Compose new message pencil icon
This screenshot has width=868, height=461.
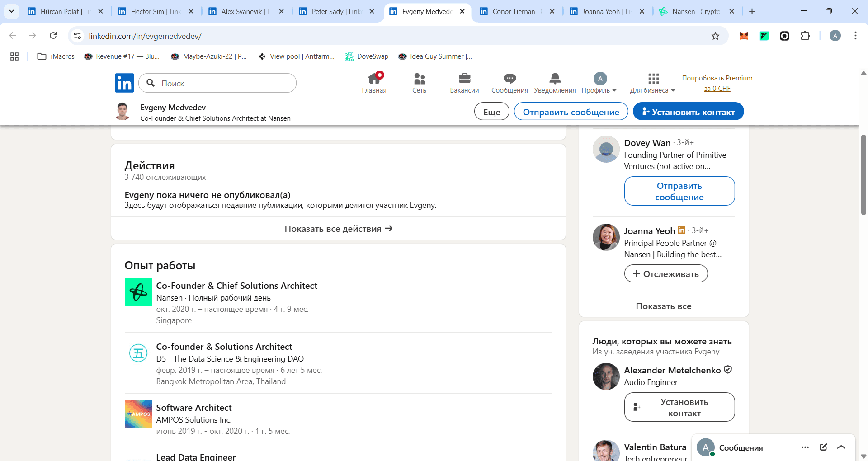click(823, 447)
